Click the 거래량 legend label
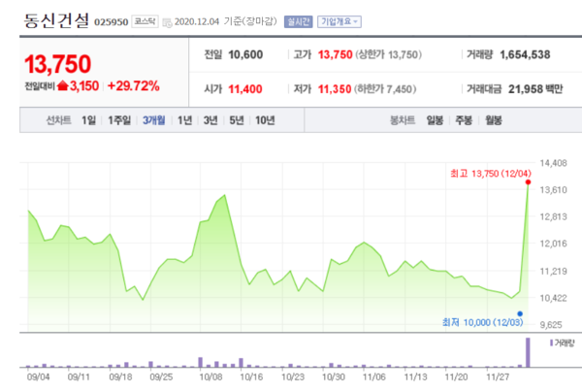Viewport: 582px width, 392px height. (x=563, y=343)
